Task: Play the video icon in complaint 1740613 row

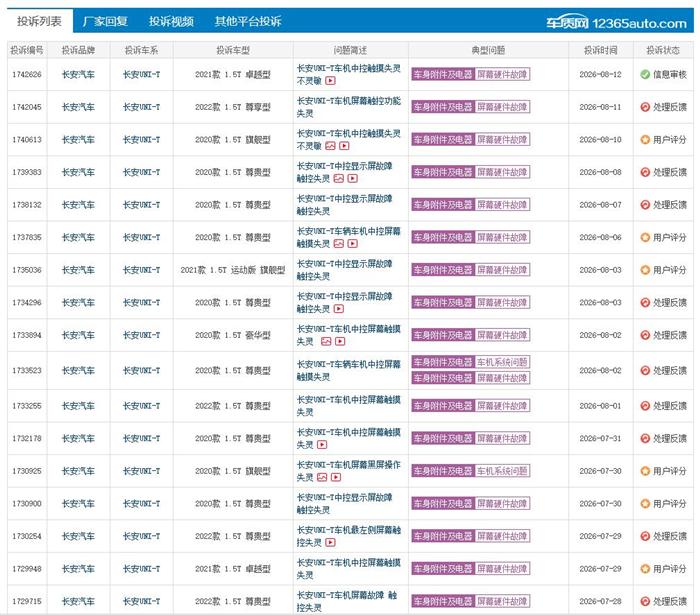Action: point(344,146)
